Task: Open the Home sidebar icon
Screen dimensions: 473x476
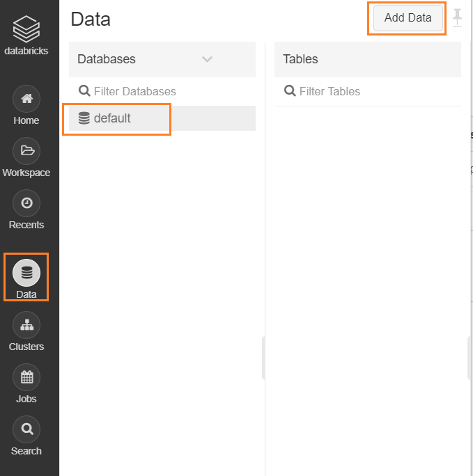Action: [26, 99]
